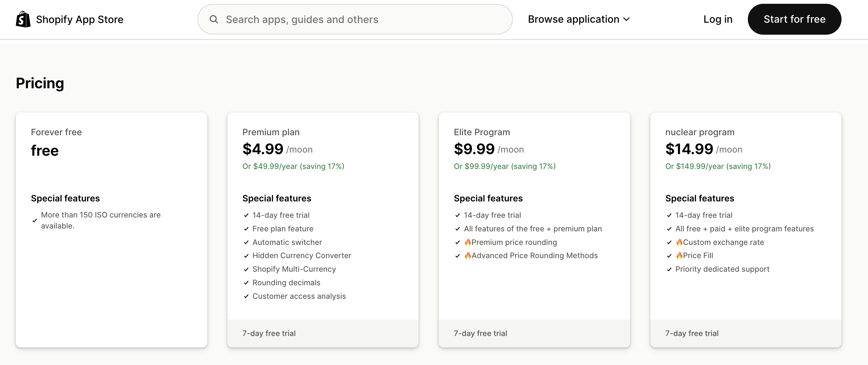Viewport: 868px width, 365px height.
Task: Click the fire icon next to 'Price Fill'
Action: click(680, 256)
